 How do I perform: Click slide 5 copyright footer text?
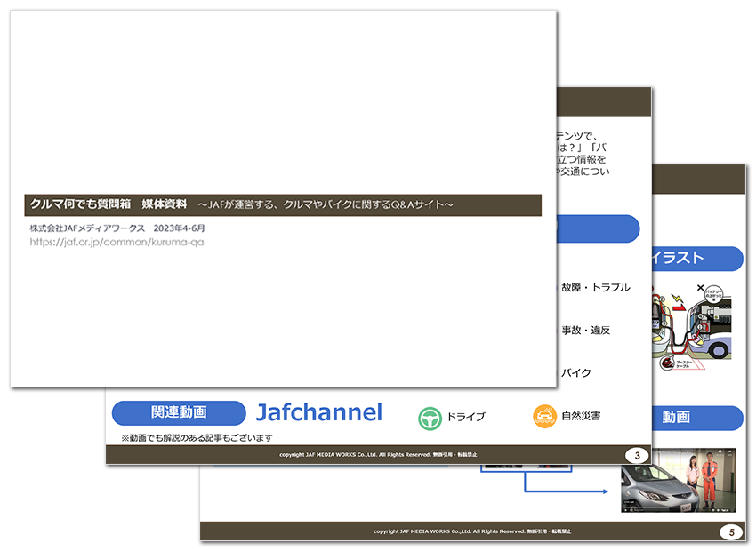click(x=472, y=531)
